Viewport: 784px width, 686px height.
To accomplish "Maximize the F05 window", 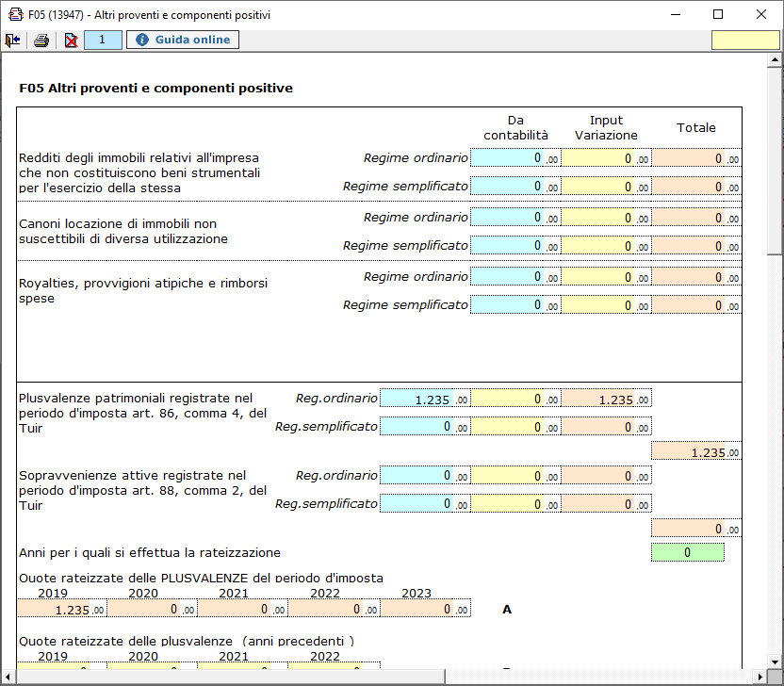I will (x=718, y=14).
